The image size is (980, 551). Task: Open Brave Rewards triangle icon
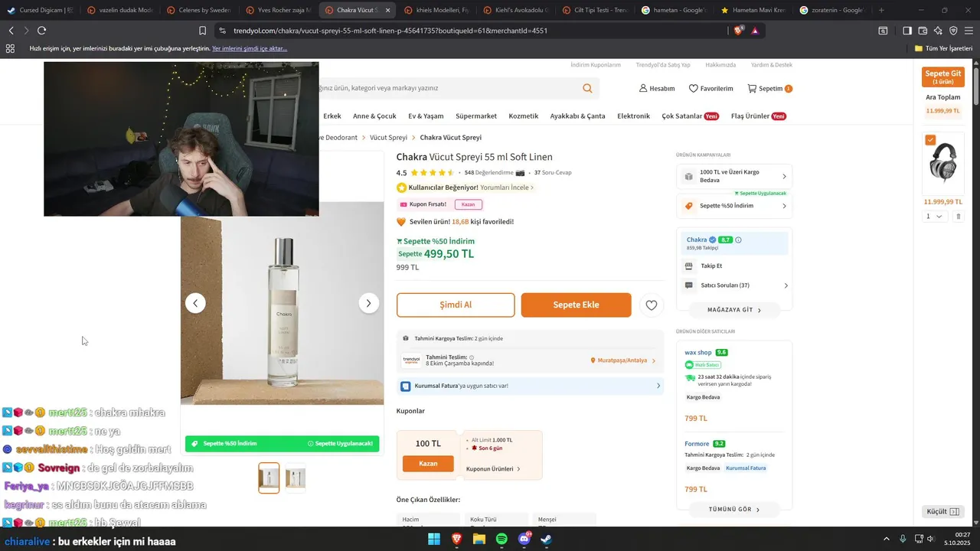(755, 31)
